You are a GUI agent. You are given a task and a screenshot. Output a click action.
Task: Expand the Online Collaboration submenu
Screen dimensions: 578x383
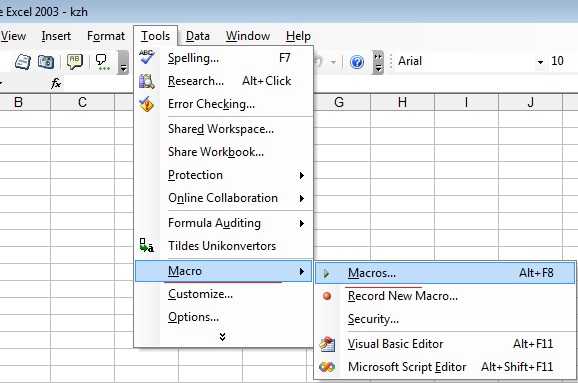(224, 198)
